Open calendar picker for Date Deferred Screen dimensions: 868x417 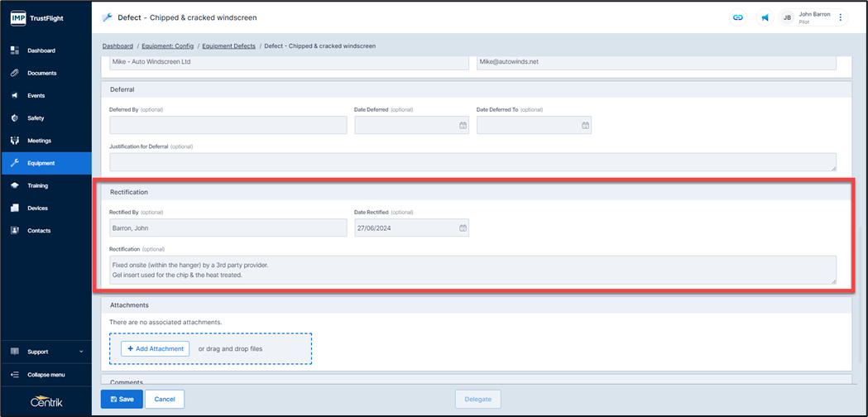(463, 126)
